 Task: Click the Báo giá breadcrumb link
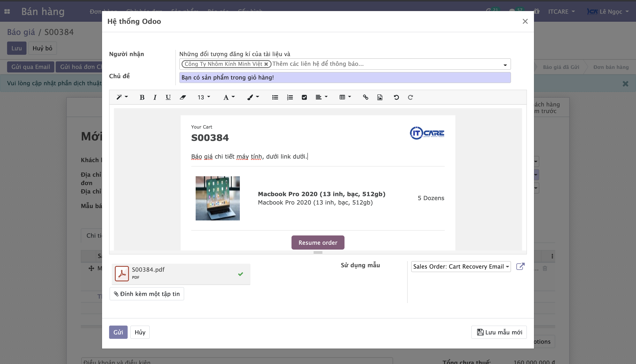pos(21,32)
